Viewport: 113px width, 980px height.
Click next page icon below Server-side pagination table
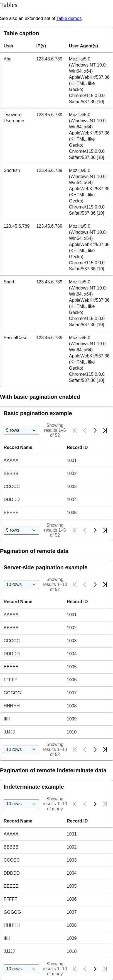95,750
